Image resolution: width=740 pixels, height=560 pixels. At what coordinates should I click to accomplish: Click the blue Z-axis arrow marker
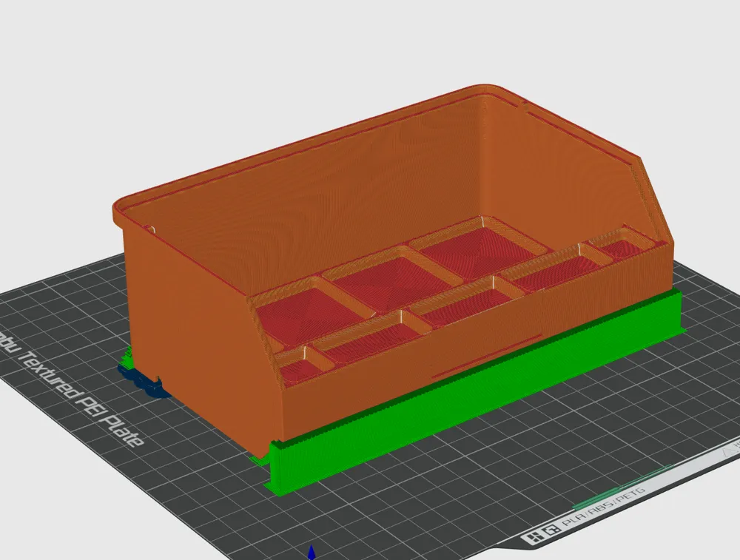[311, 553]
